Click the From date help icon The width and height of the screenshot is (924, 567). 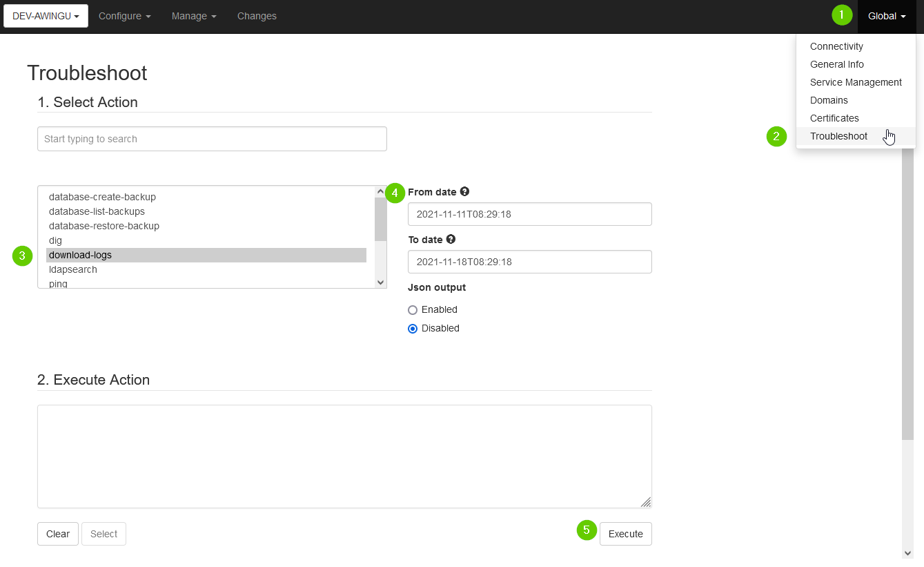[x=464, y=191]
